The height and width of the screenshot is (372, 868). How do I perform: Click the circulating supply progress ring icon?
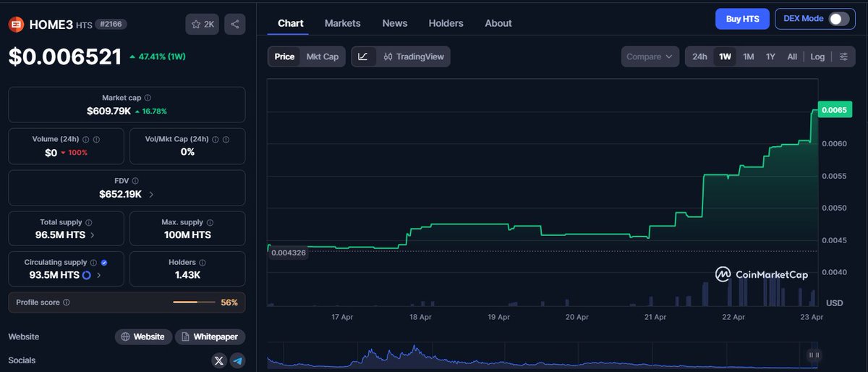87,276
